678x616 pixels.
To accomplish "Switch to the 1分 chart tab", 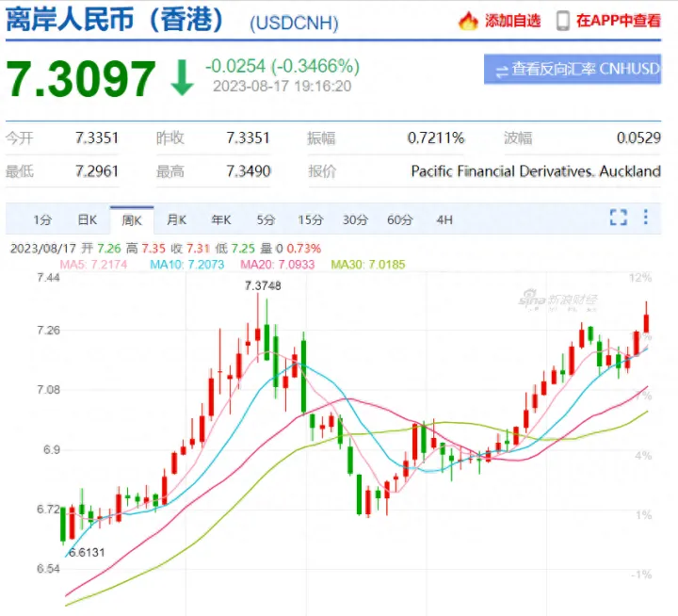I will click(x=42, y=220).
